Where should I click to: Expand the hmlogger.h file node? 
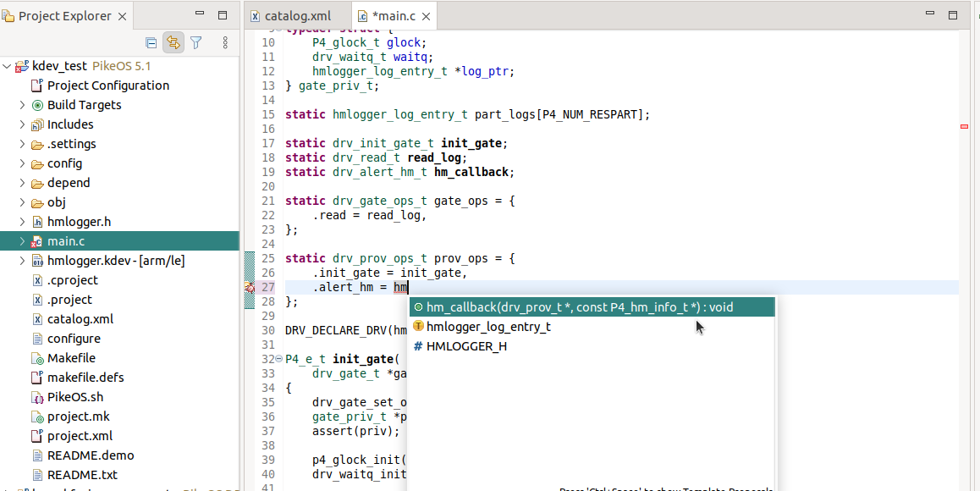tap(22, 222)
